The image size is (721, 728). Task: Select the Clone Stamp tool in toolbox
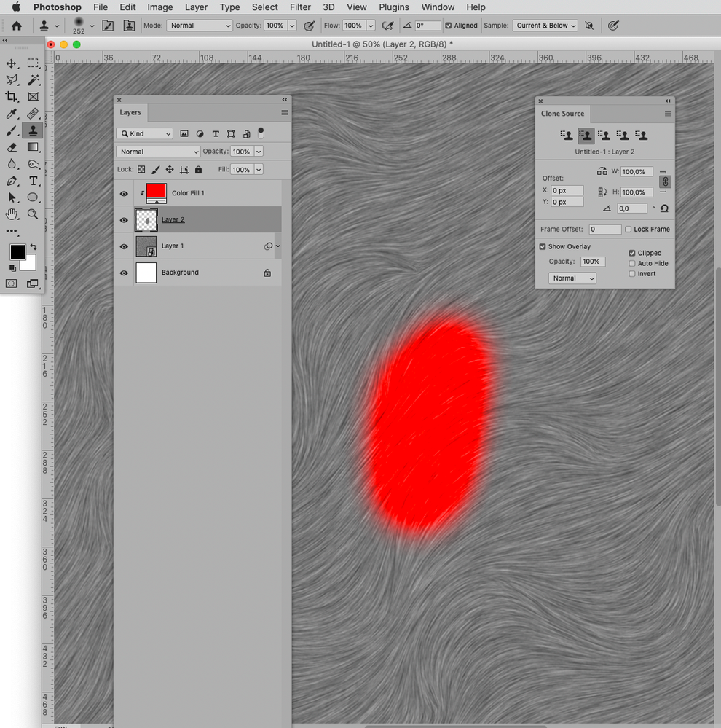(33, 130)
